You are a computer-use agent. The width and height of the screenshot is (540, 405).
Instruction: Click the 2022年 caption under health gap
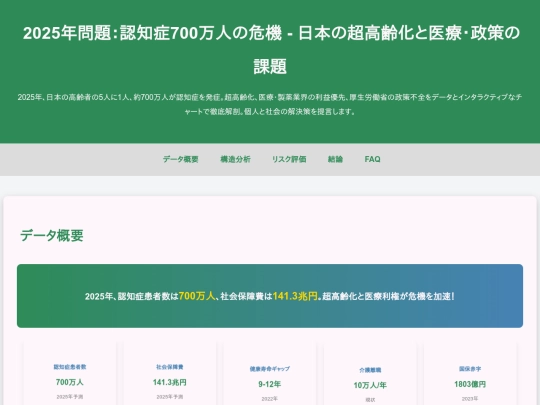coord(270,399)
